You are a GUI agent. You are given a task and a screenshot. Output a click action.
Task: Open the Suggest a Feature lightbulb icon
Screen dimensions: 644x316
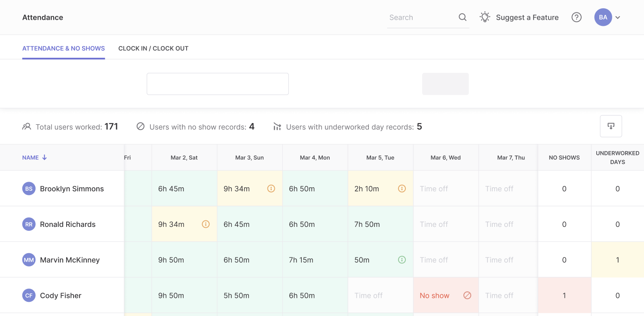pyautogui.click(x=485, y=17)
